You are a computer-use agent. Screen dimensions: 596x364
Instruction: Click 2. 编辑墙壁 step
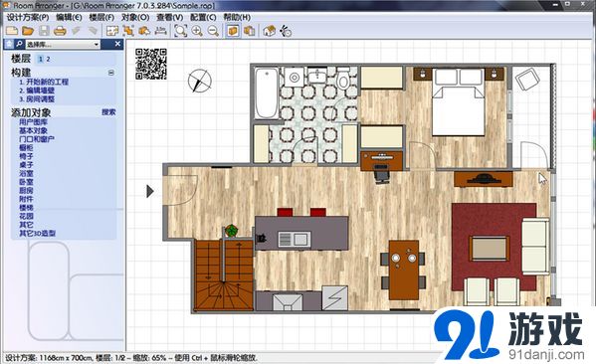click(37, 91)
